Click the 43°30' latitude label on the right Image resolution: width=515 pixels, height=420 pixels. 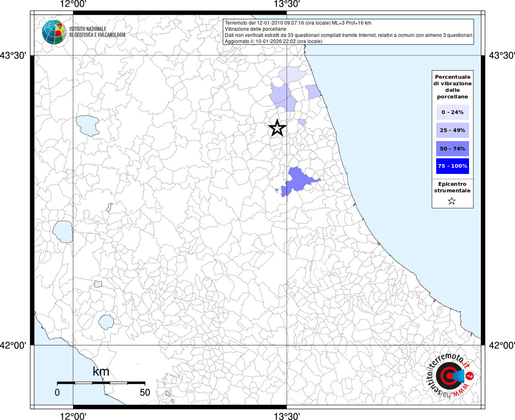click(501, 55)
